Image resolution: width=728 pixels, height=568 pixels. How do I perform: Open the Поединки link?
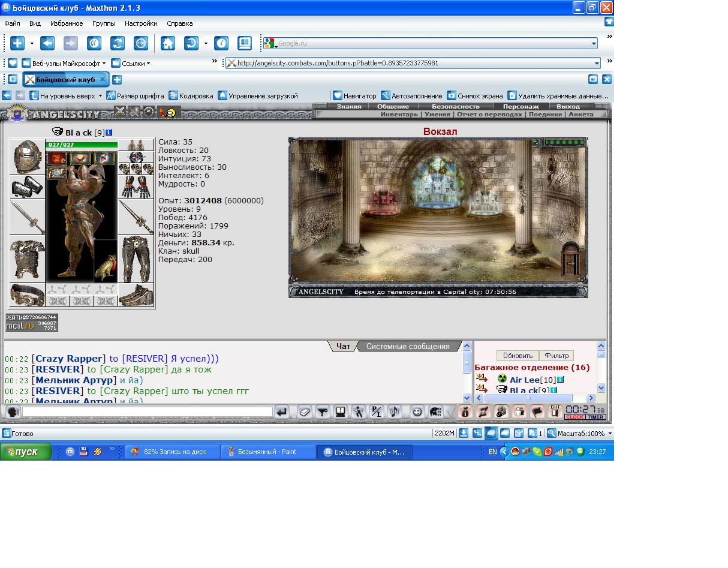pyautogui.click(x=545, y=114)
